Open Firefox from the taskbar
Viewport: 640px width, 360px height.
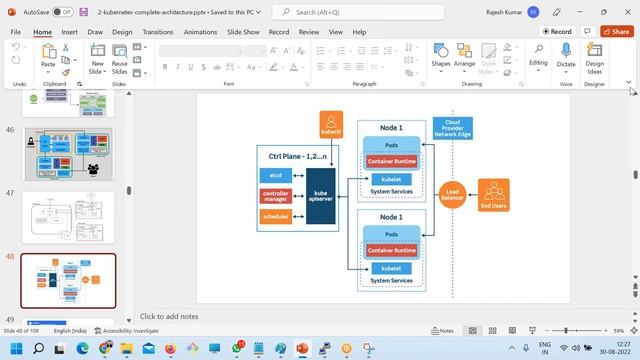click(170, 349)
